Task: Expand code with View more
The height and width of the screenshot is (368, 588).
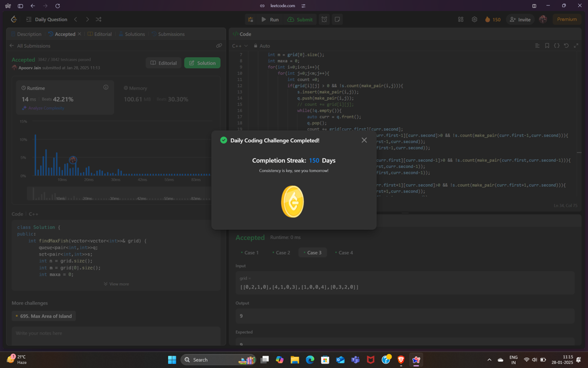Action: tap(116, 284)
